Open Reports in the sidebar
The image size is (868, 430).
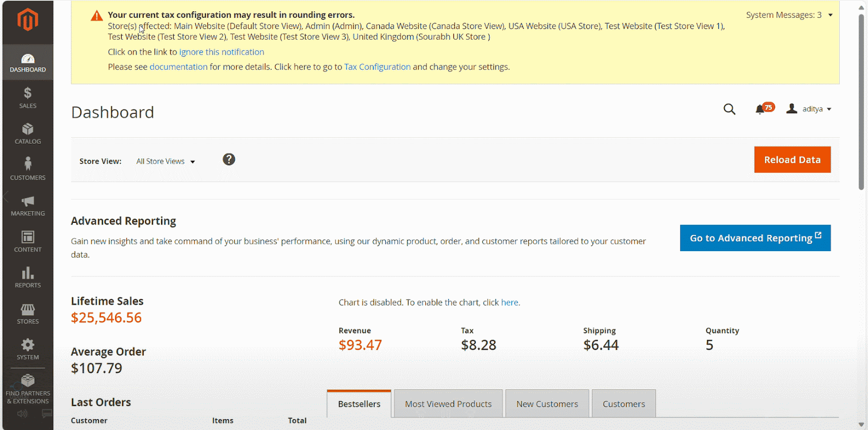coord(28,277)
